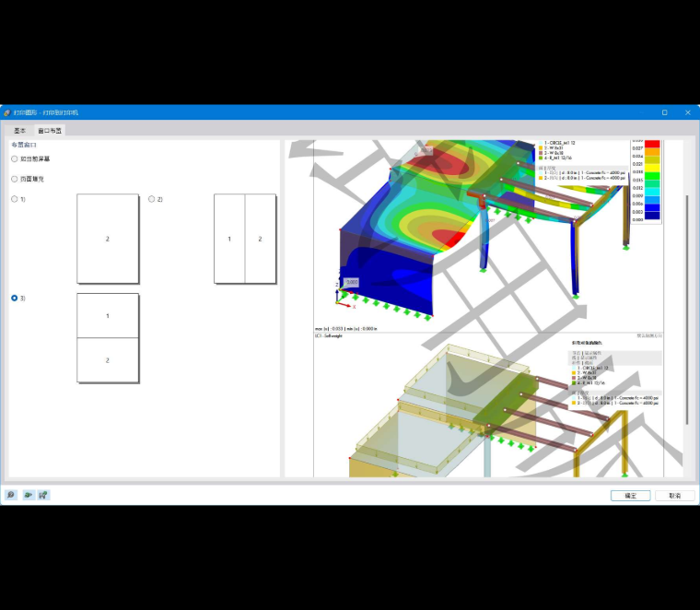Image resolution: width=700 pixels, height=610 pixels.
Task: Click the third bottom-left toolbar icon
Action: coord(44,495)
